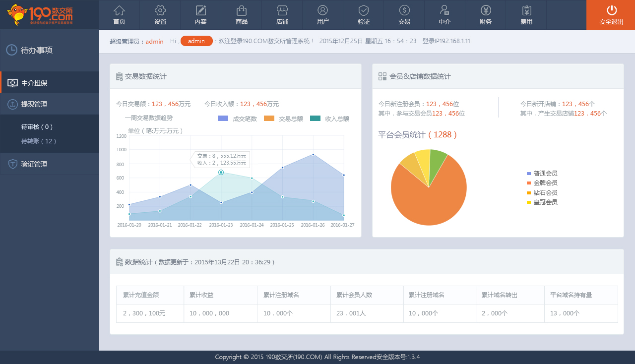Toggle 普通会员 pie legend entry
The width and height of the screenshot is (635, 364).
pyautogui.click(x=542, y=174)
